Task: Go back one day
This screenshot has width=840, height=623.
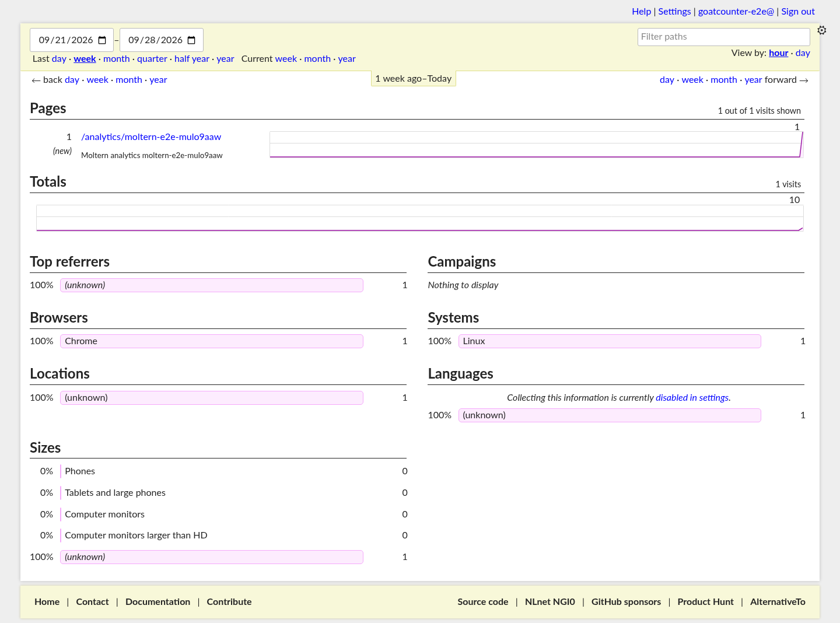Action: click(72, 80)
